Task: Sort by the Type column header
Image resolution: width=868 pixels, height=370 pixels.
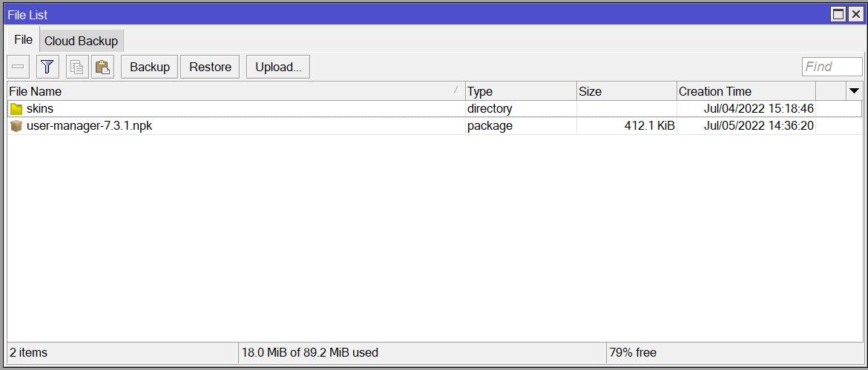Action: point(520,91)
